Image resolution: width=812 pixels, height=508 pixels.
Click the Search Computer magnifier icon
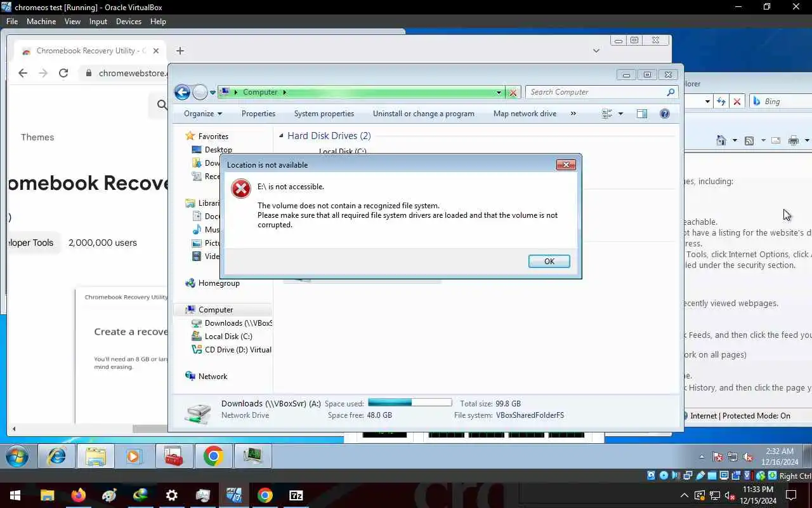coord(671,92)
